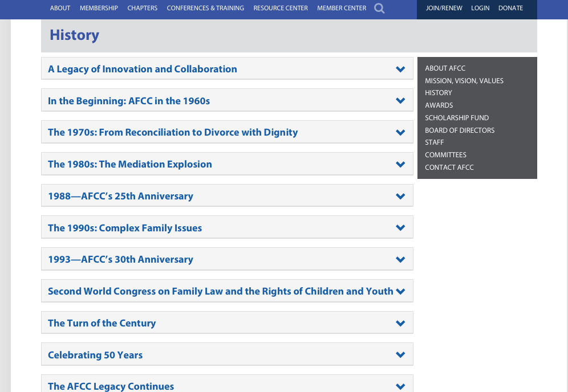Click chevron for Second World Congress section

tap(400, 292)
